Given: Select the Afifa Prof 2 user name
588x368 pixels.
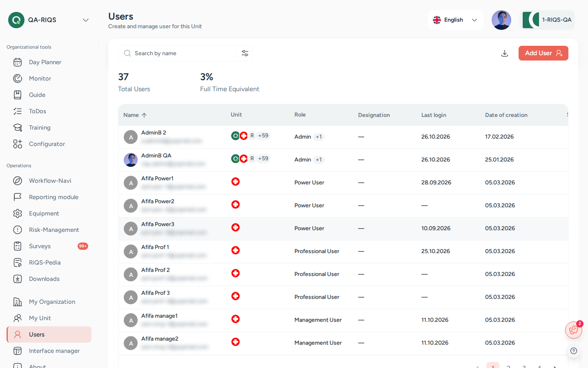Looking at the screenshot, I should [x=156, y=270].
